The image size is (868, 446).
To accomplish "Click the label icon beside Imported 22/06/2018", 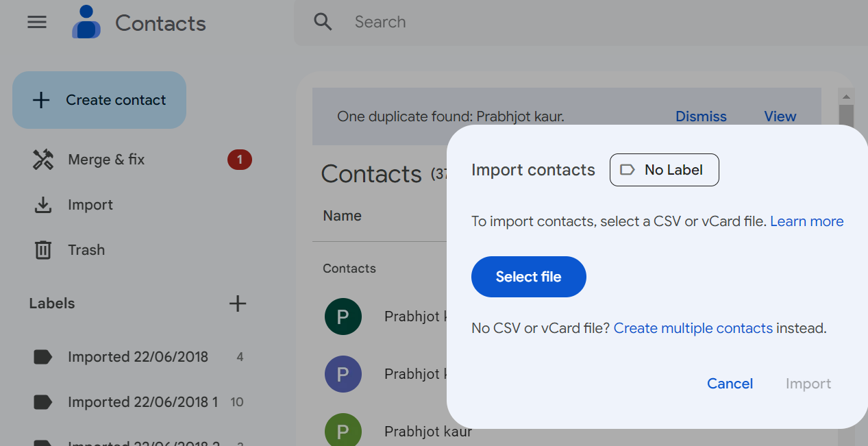I will 43,357.
